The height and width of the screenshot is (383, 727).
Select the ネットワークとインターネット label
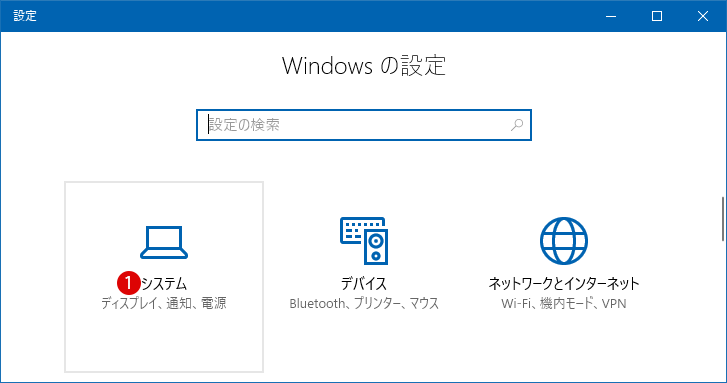tap(564, 283)
